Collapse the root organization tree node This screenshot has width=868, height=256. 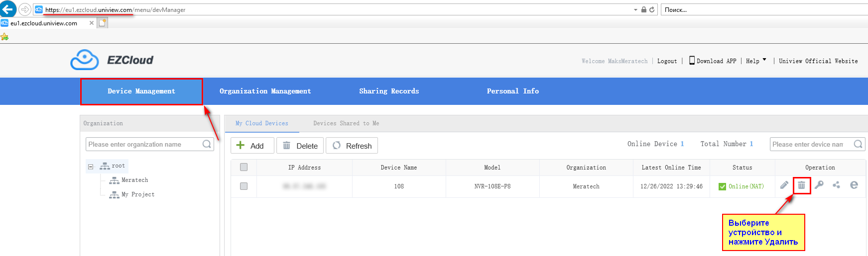91,167
